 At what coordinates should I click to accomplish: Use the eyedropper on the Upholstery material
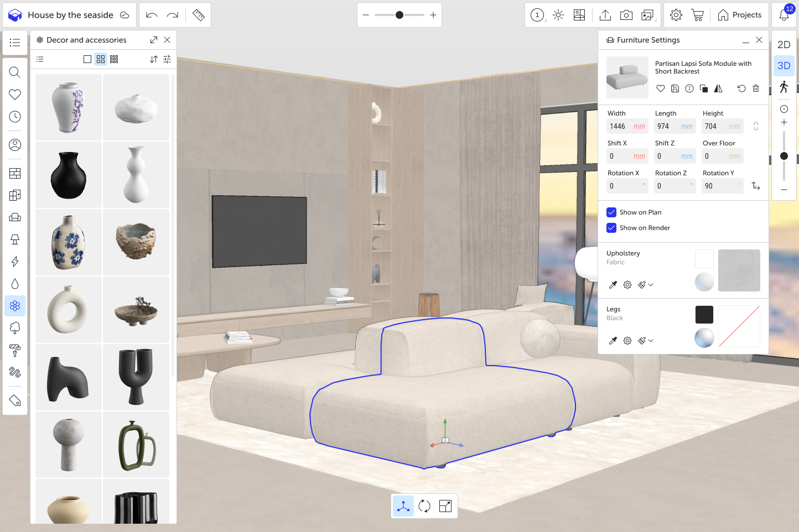tap(613, 285)
